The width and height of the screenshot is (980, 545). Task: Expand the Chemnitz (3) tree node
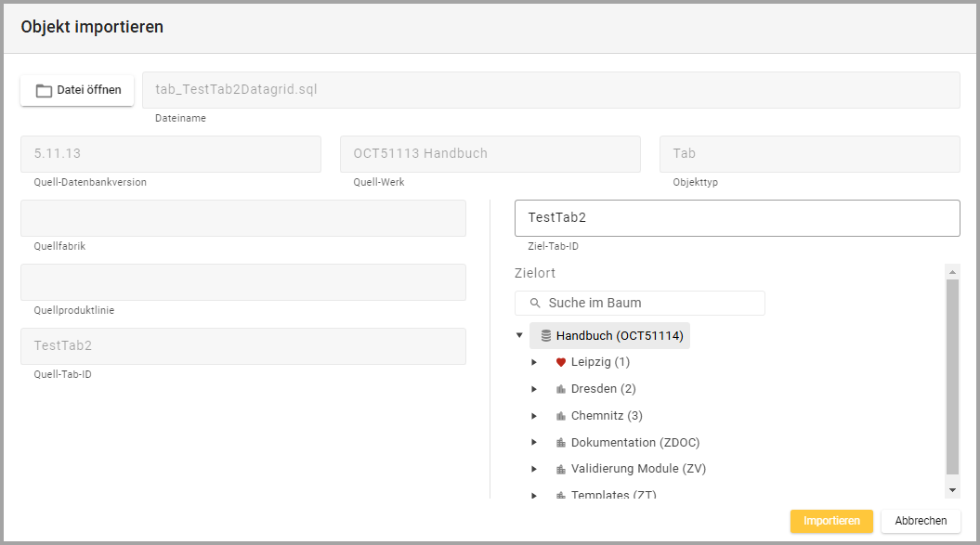coord(534,416)
